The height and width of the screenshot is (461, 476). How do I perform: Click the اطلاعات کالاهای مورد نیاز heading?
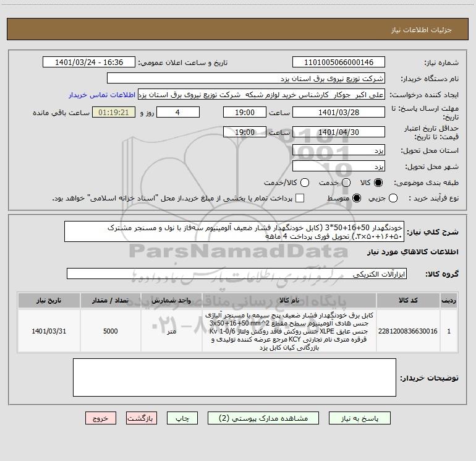[x=412, y=252]
